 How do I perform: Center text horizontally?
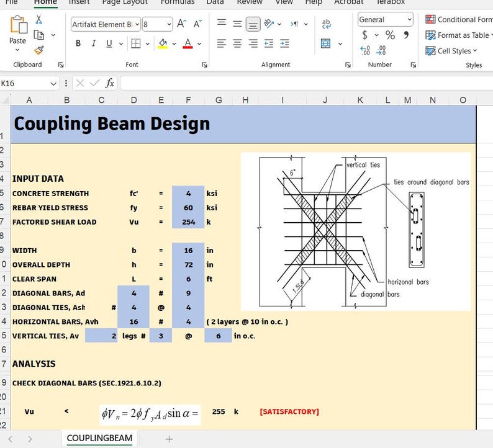tap(237, 43)
